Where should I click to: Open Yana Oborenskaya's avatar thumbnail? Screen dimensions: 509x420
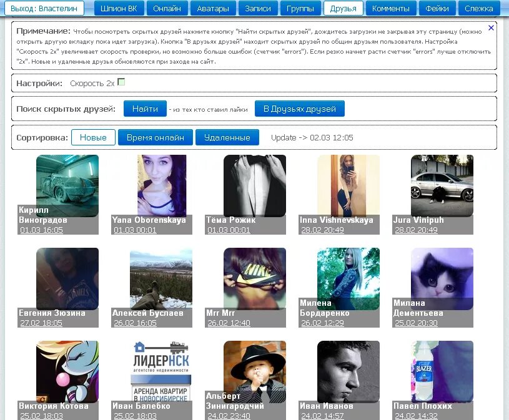161,185
